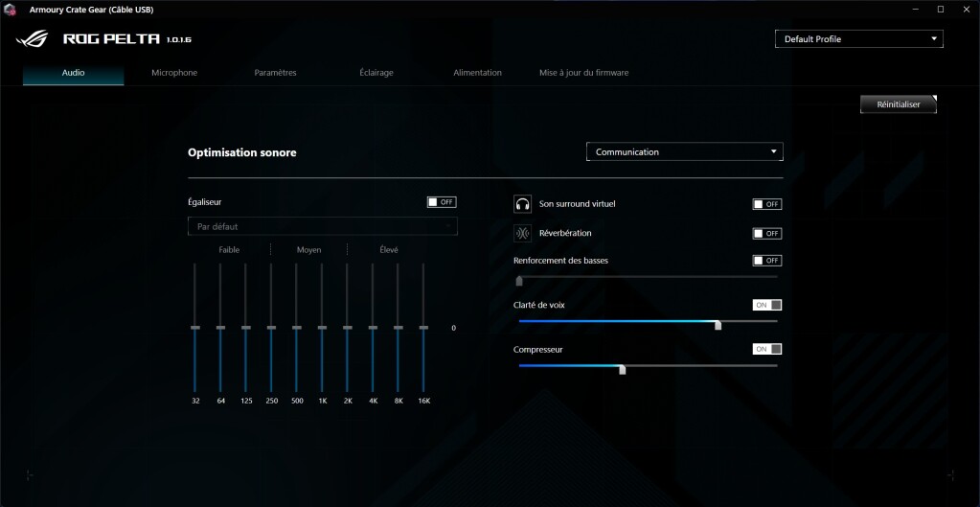Switch to the Éclairage tab
Image resolution: width=980 pixels, height=507 pixels.
point(376,73)
